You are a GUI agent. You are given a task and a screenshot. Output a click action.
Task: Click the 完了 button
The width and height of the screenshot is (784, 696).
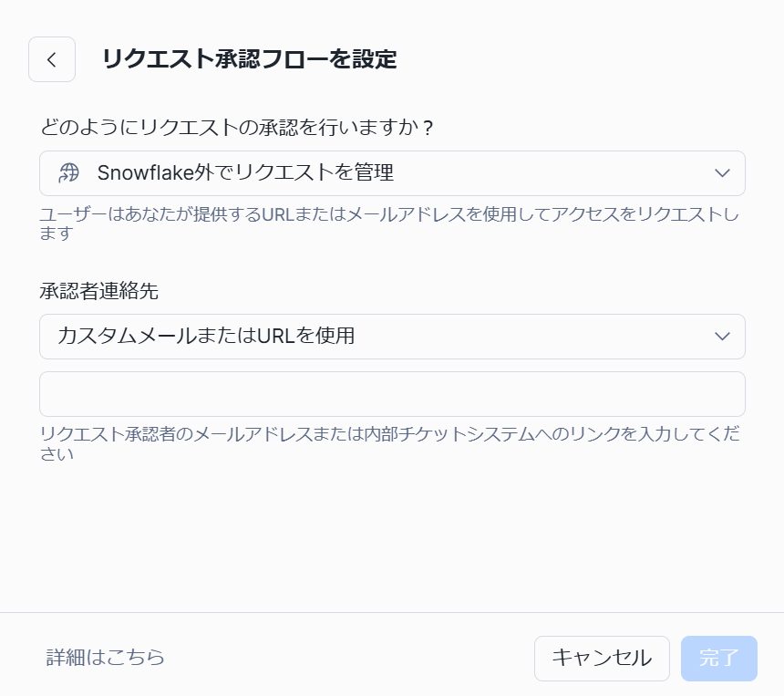click(x=718, y=658)
